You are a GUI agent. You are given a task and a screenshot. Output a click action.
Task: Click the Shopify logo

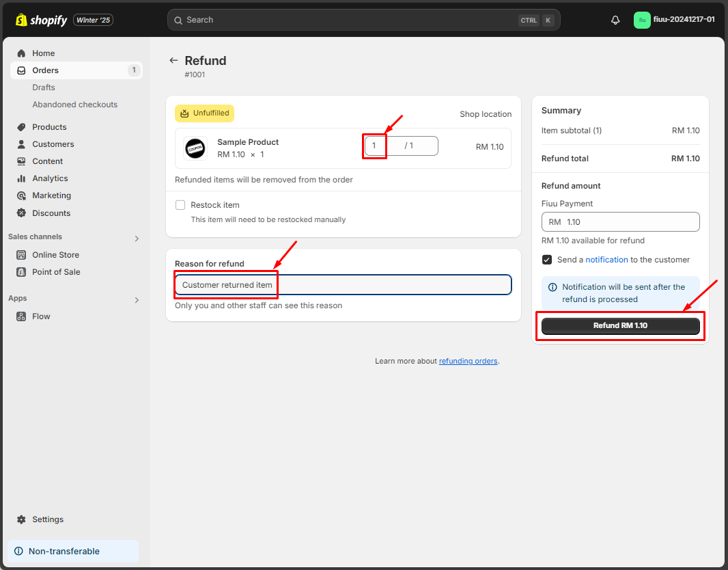click(x=42, y=20)
